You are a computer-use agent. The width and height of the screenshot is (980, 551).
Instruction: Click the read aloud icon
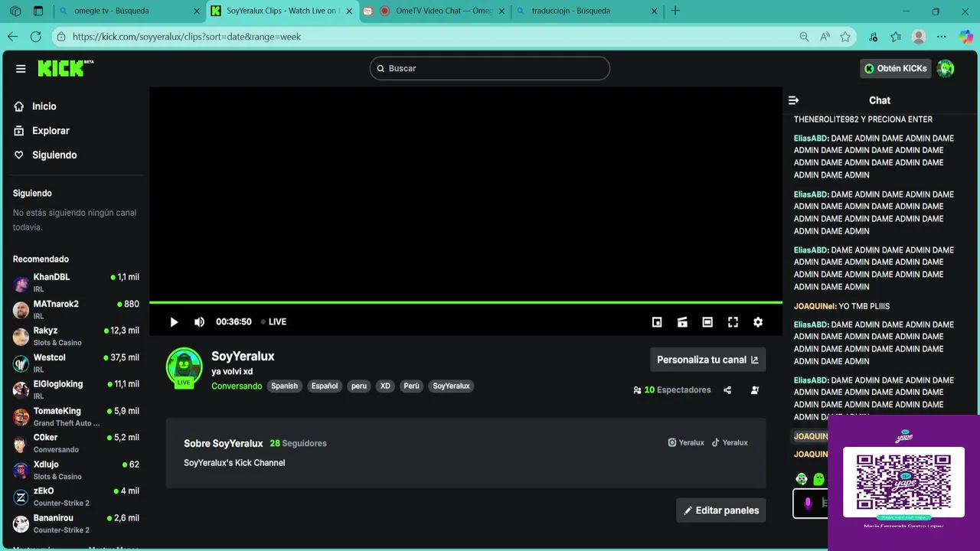(x=825, y=37)
